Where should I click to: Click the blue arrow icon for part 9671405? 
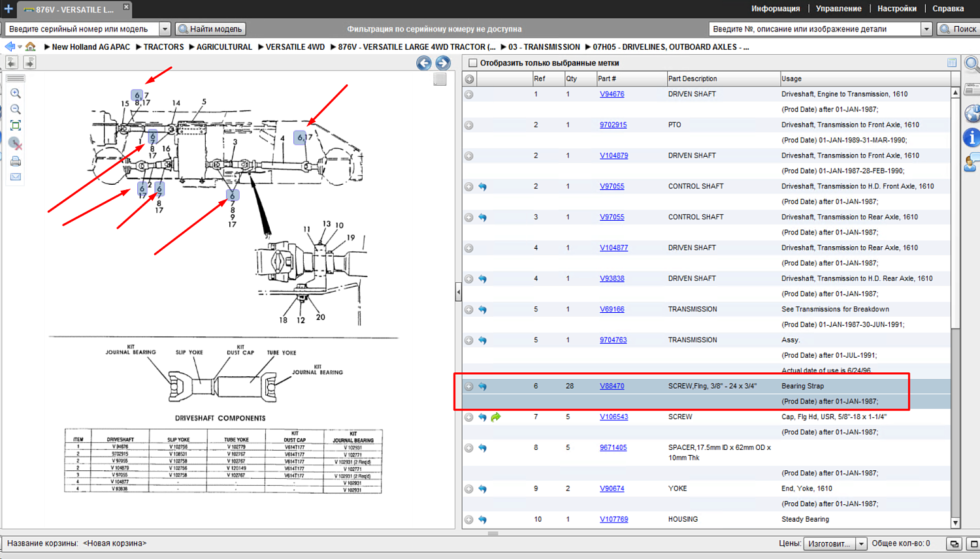(483, 448)
